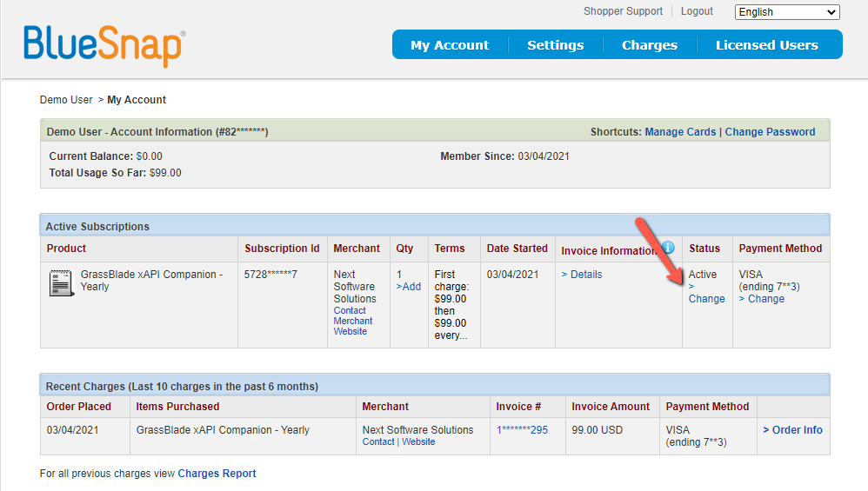868x491 pixels.
Task: Open the Charges Report link
Action: click(217, 474)
